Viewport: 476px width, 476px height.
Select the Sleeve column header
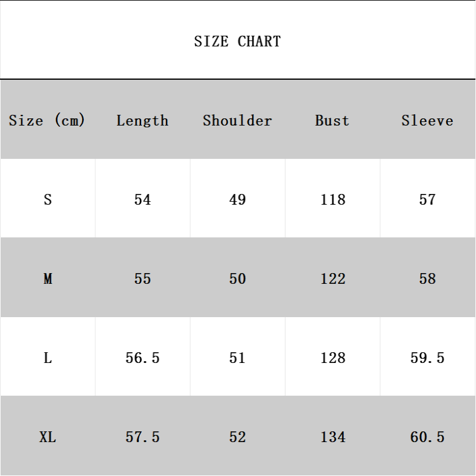pyautogui.click(x=427, y=120)
